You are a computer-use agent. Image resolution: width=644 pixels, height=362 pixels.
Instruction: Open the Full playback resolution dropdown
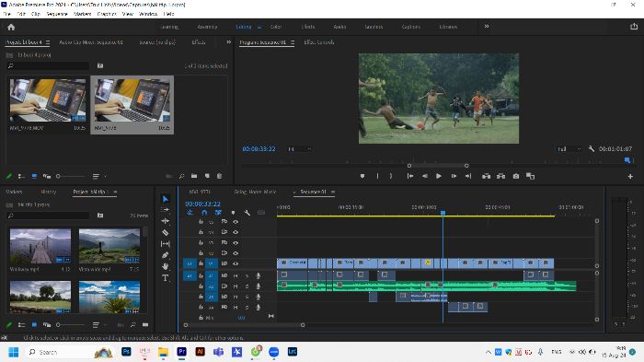tap(569, 149)
